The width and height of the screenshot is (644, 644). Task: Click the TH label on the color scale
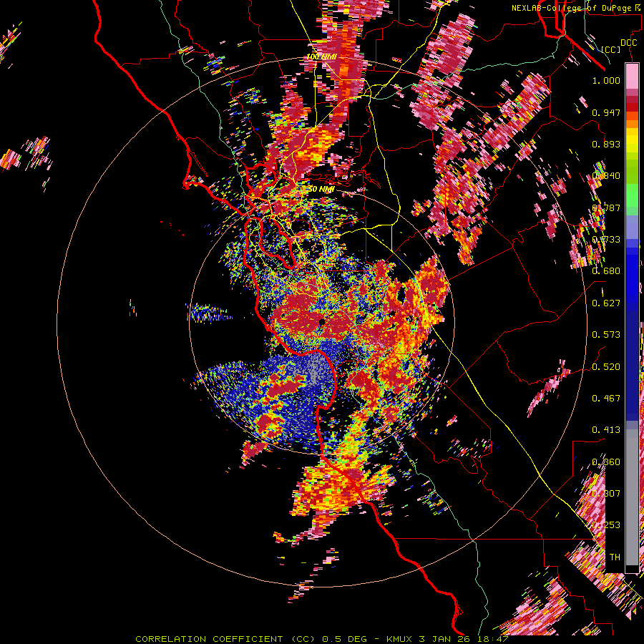coord(615,557)
